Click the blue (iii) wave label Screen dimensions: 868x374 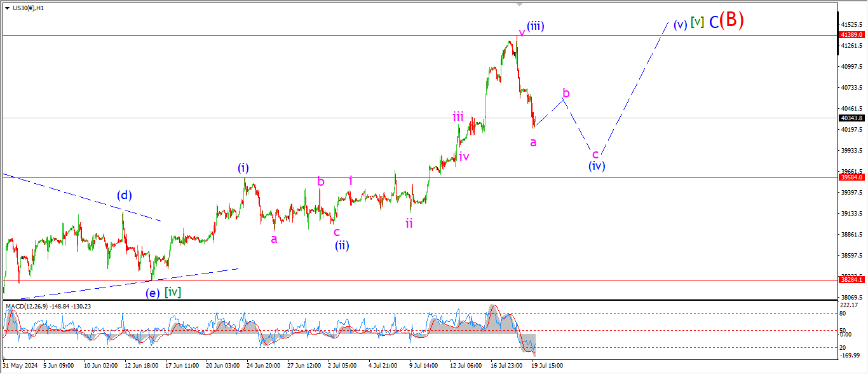[535, 26]
